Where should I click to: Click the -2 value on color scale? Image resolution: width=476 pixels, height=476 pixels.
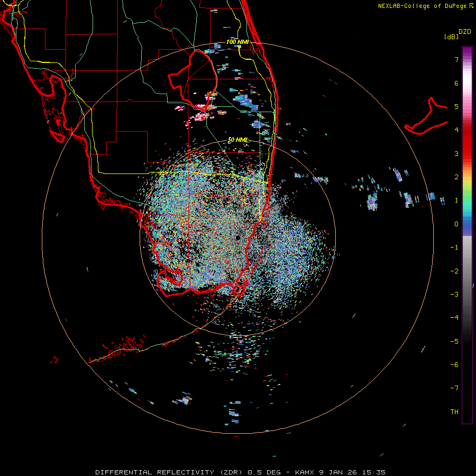[454, 271]
